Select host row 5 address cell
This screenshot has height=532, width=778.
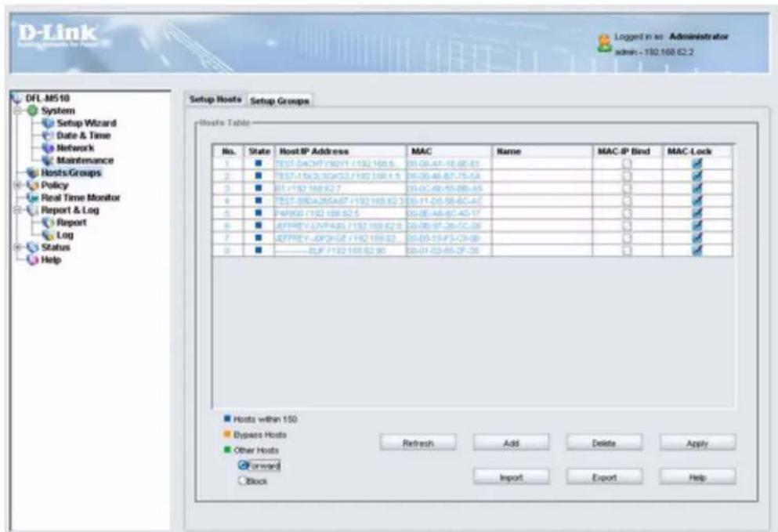point(340,213)
